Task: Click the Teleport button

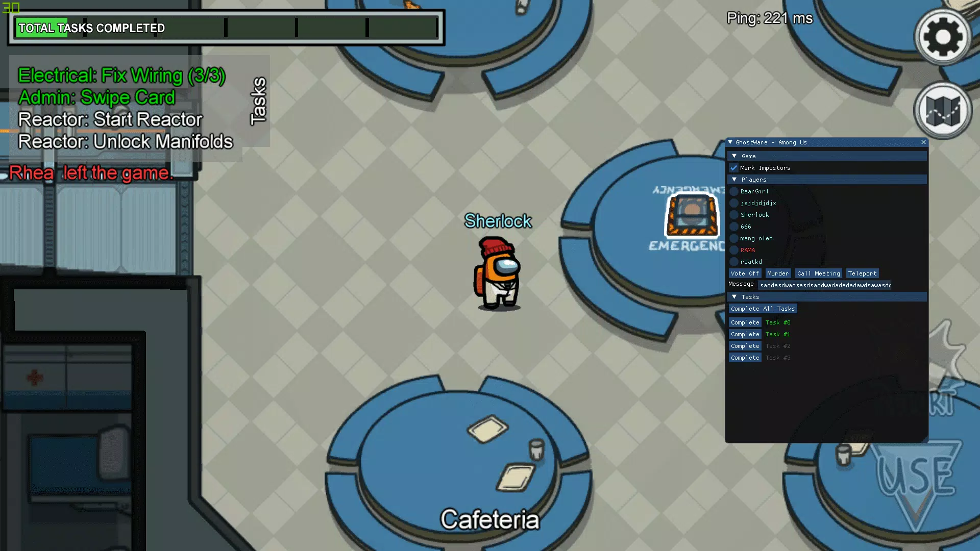Action: pyautogui.click(x=862, y=273)
